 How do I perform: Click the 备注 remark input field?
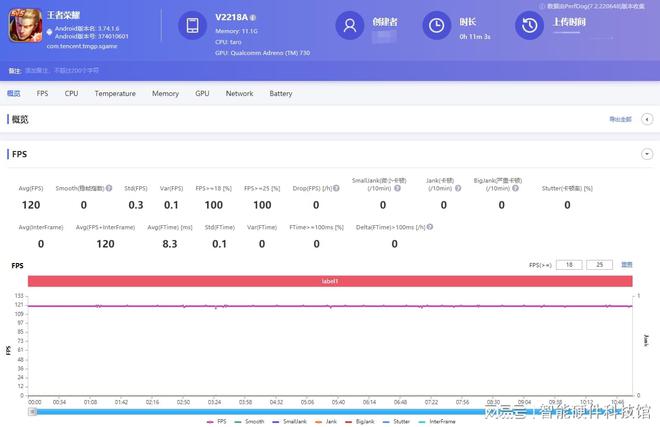[62, 71]
